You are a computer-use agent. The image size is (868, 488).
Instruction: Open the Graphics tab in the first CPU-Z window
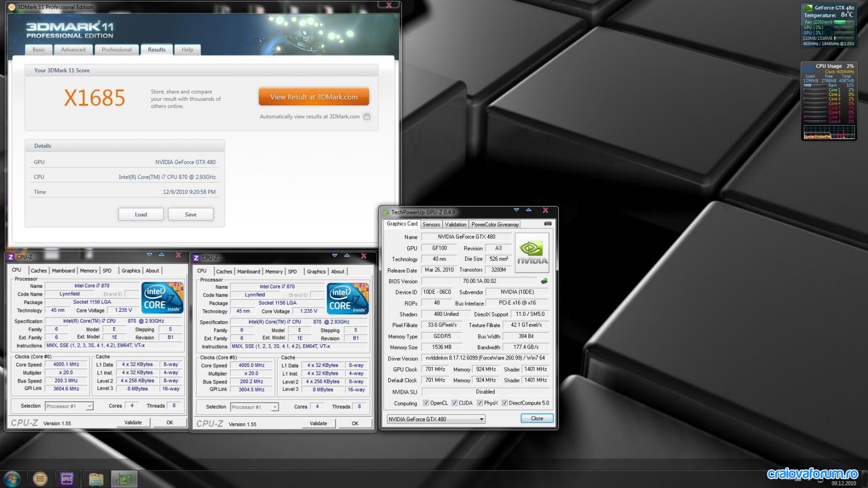pos(131,271)
